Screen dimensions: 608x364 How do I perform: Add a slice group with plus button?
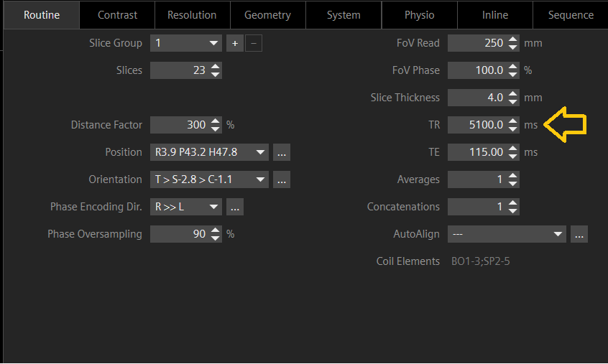click(235, 43)
